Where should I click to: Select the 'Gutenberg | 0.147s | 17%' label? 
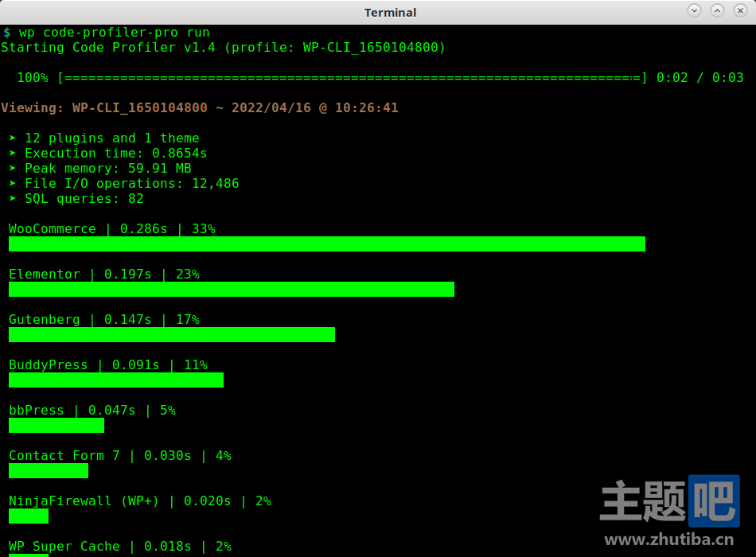[x=104, y=319]
